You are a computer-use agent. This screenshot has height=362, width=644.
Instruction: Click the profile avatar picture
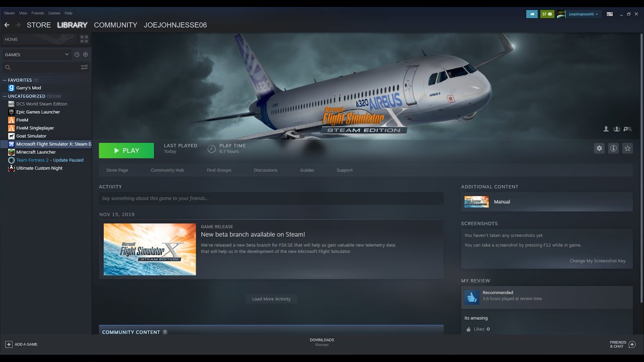561,14
